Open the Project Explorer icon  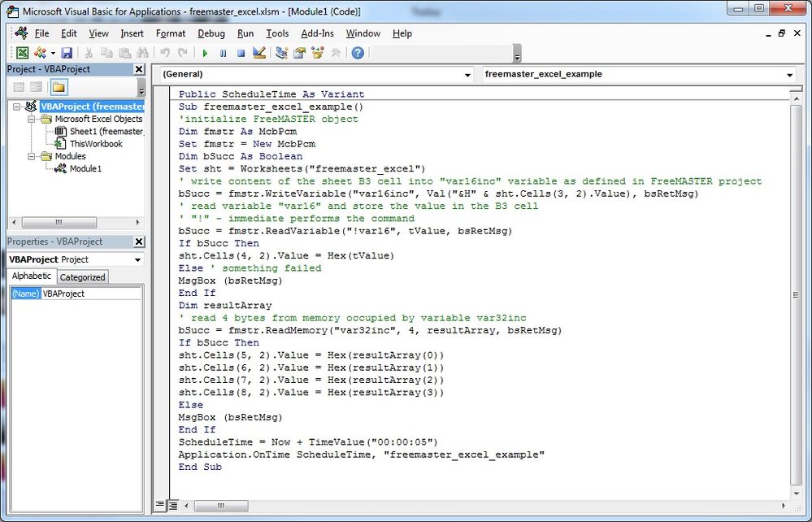tap(281, 53)
